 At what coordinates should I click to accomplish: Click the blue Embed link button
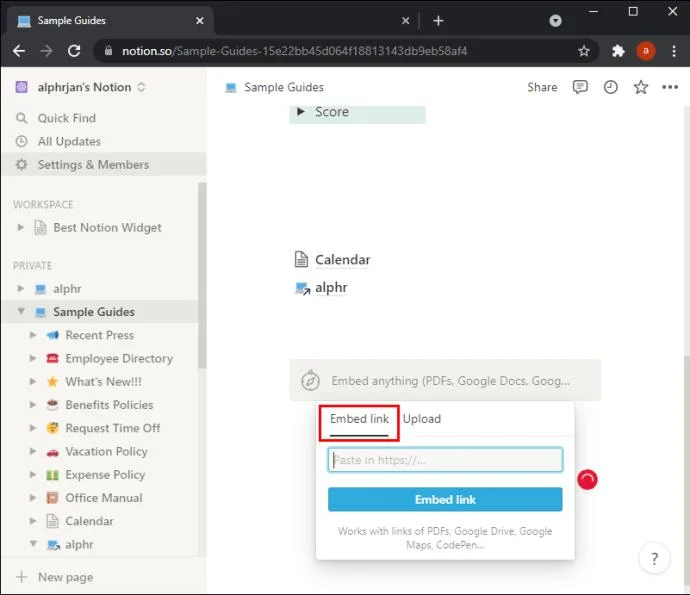tap(445, 500)
